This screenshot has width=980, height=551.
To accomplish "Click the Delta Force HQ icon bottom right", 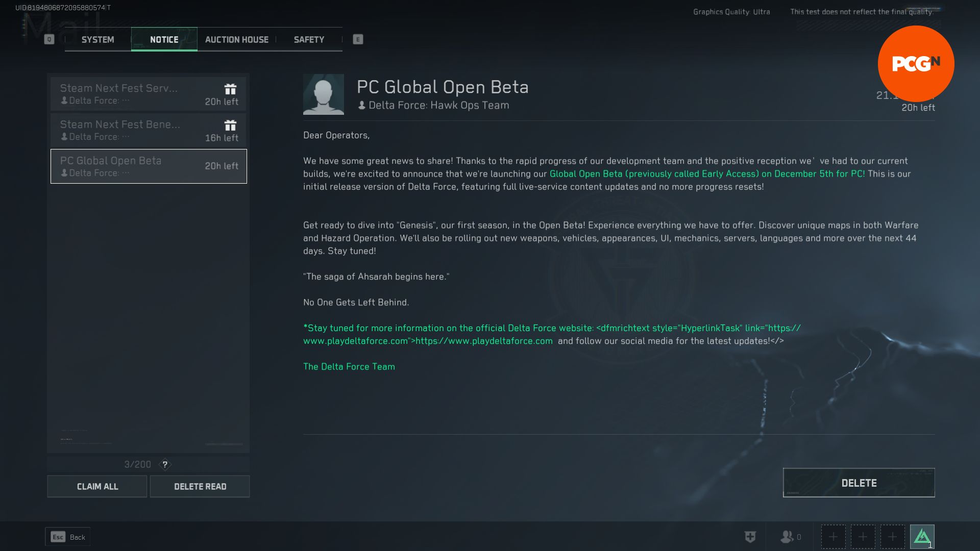I will click(922, 536).
